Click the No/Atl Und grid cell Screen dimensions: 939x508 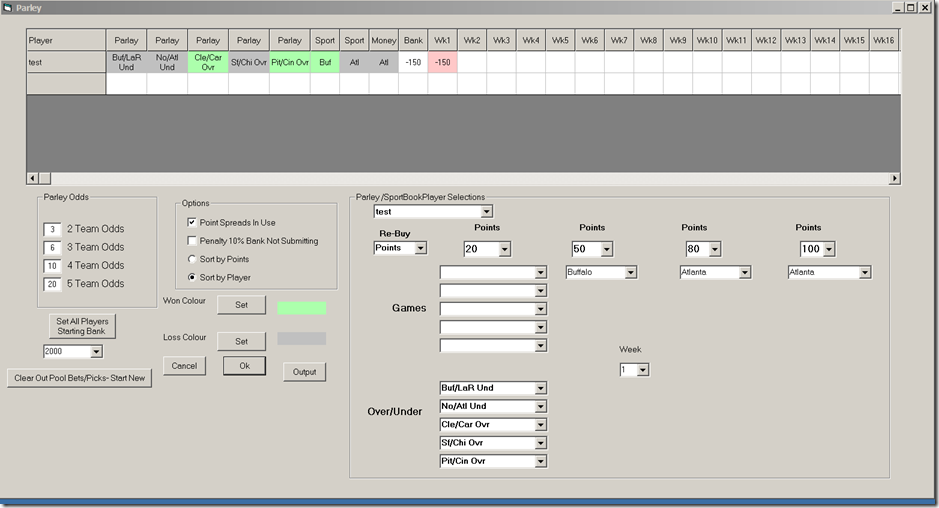[x=167, y=62]
